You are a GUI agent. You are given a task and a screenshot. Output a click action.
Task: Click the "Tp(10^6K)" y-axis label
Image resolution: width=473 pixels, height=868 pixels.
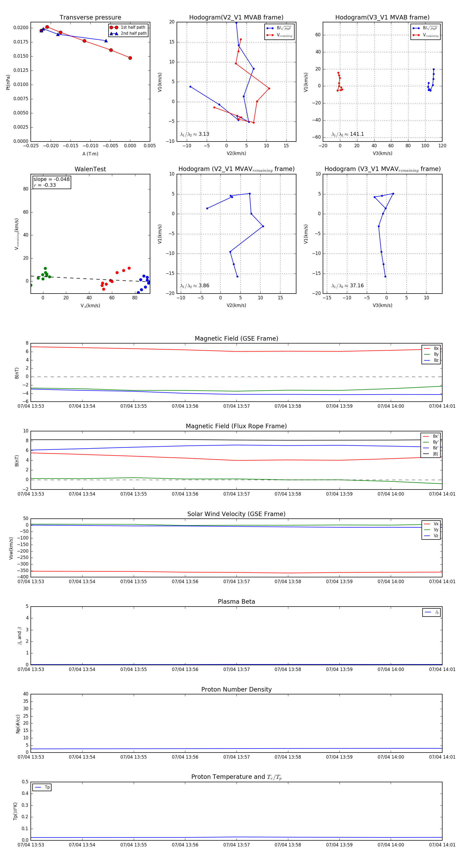coord(15,811)
